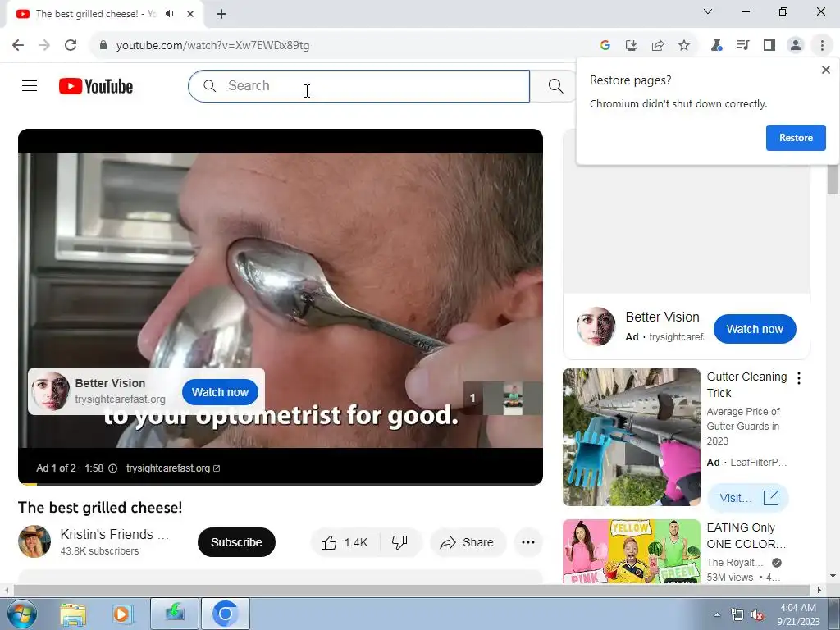
Task: Open Windows Explorer from taskbar
Action: pyautogui.click(x=73, y=614)
